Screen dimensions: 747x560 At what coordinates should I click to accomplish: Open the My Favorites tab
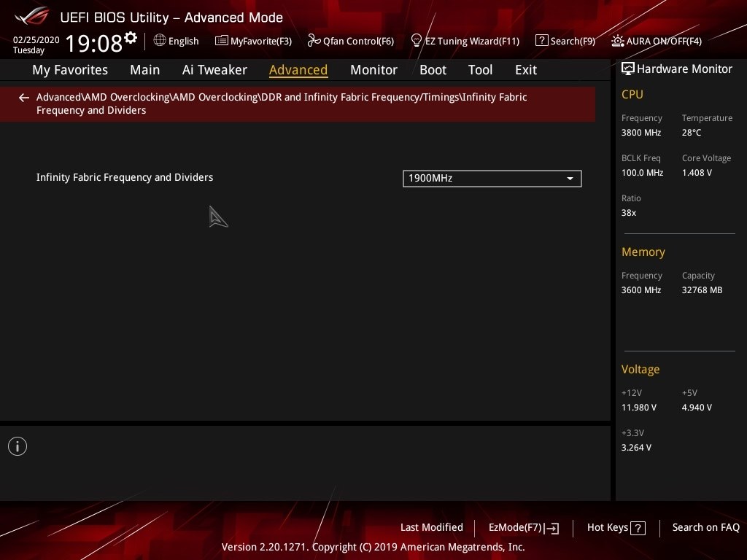[70, 70]
